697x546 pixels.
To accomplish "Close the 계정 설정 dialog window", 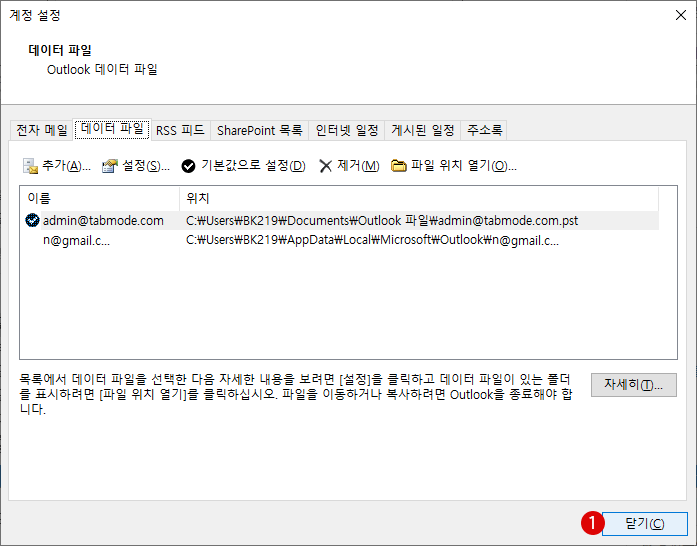I will 681,15.
